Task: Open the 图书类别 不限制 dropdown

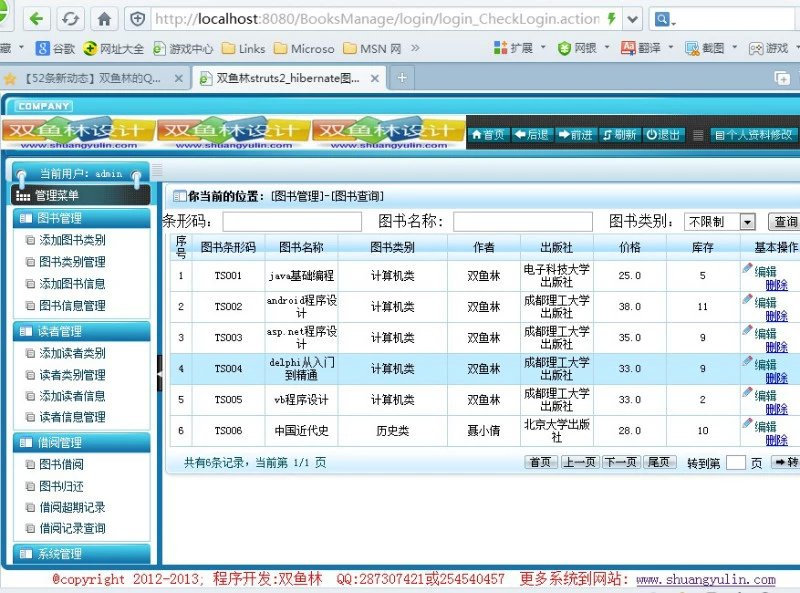Action: (x=719, y=221)
